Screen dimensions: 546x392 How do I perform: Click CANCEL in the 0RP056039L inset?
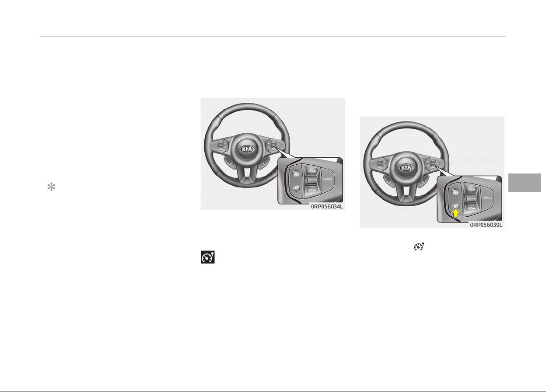tap(488, 198)
